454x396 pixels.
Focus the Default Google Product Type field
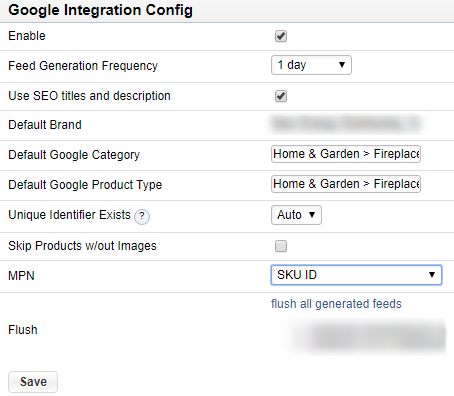[x=346, y=184]
